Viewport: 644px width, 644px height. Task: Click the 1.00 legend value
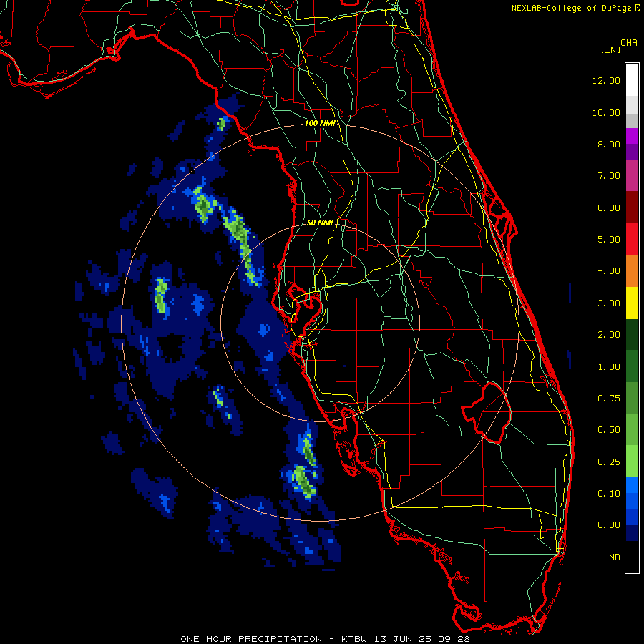pyautogui.click(x=609, y=367)
